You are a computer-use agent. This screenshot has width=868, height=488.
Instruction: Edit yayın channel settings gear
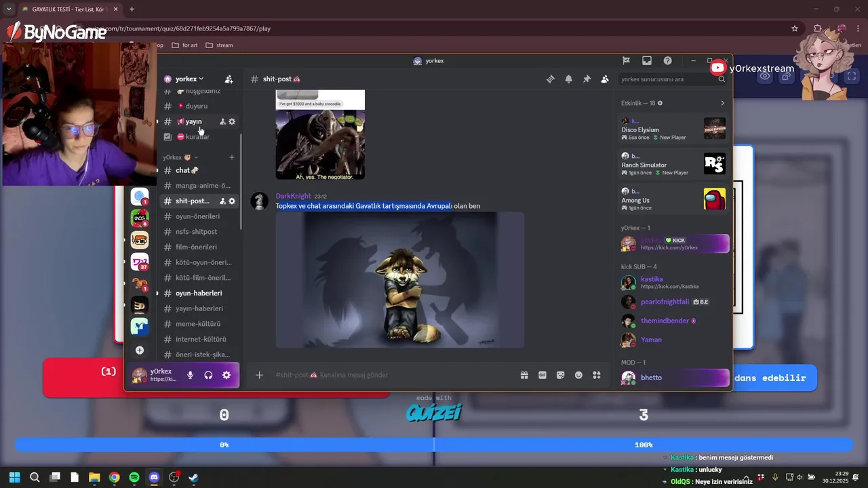tap(232, 122)
